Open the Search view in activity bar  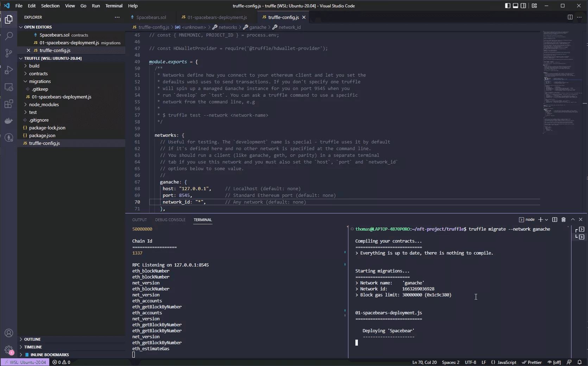9,36
